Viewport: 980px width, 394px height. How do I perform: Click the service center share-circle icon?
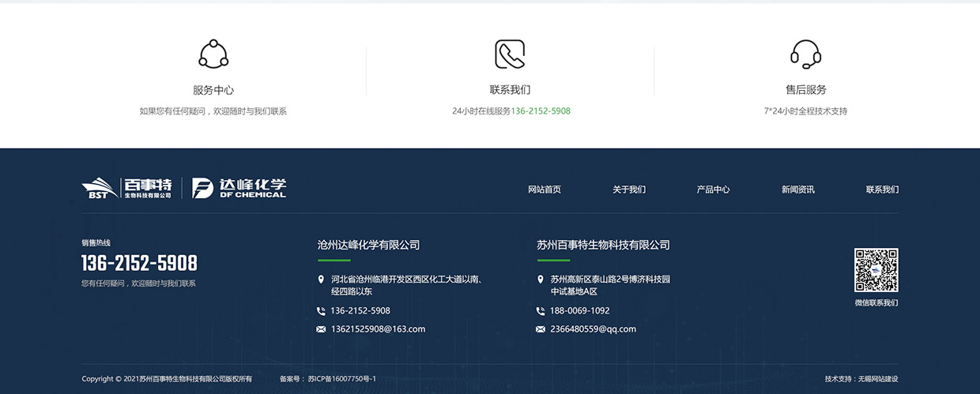pyautogui.click(x=213, y=54)
